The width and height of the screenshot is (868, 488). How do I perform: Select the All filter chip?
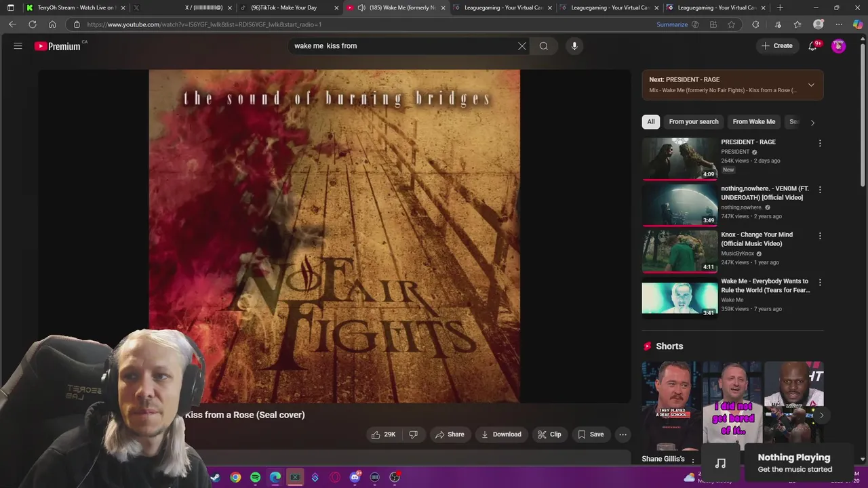pos(651,122)
